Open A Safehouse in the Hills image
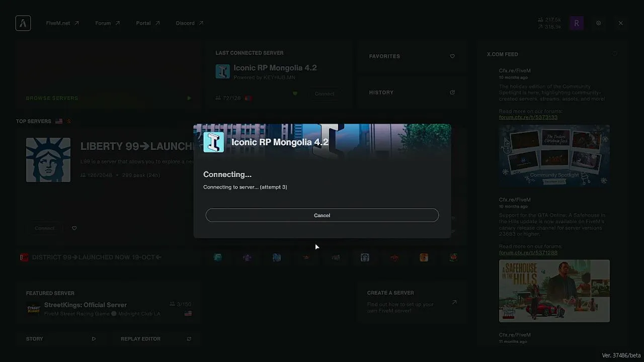Image resolution: width=644 pixels, height=362 pixels. 554,291
